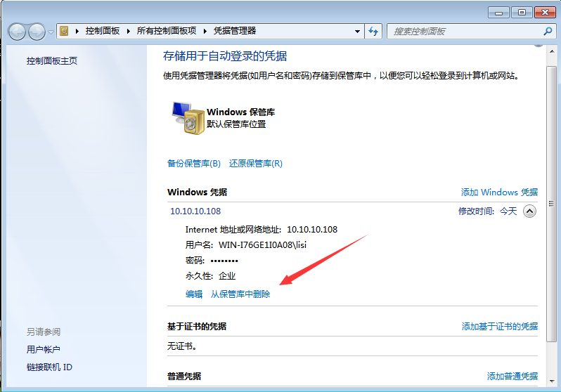Click inside the 搜索控制面板 search field
The height and width of the screenshot is (392, 561).
coord(464,31)
